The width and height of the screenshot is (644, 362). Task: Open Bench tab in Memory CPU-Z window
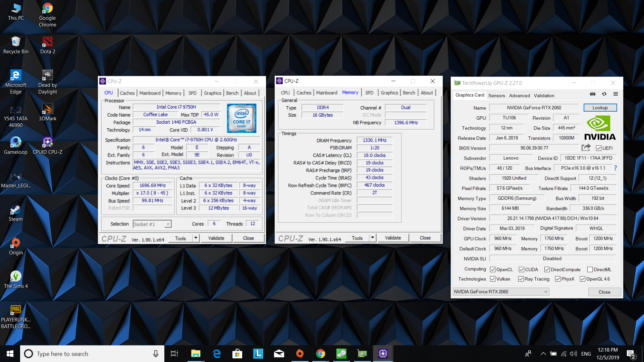click(409, 93)
